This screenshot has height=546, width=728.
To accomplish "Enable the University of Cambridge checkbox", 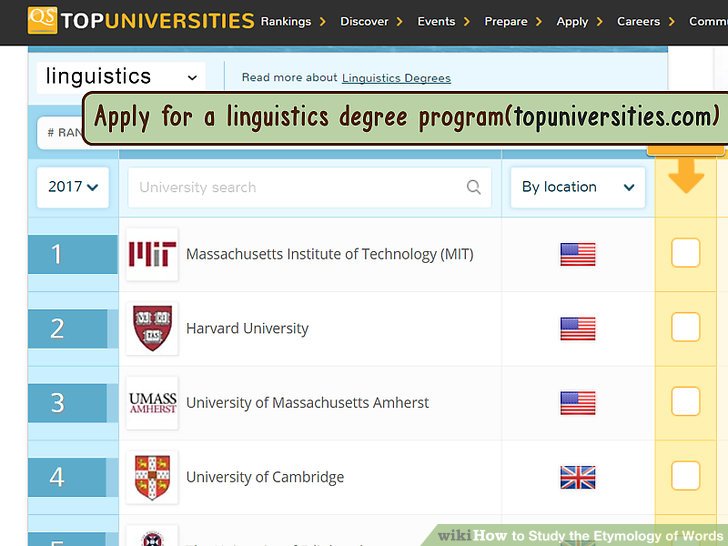I will pos(685,476).
